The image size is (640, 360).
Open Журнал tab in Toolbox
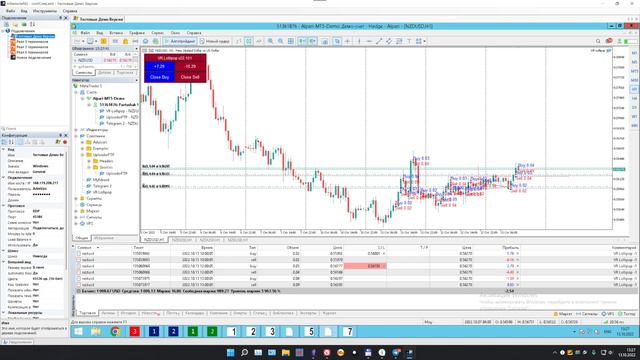[329, 313]
